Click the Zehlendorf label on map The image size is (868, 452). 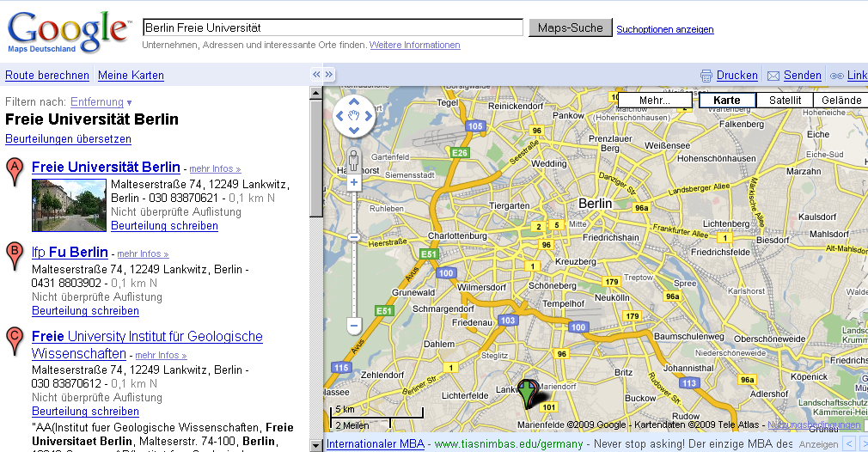(382, 375)
